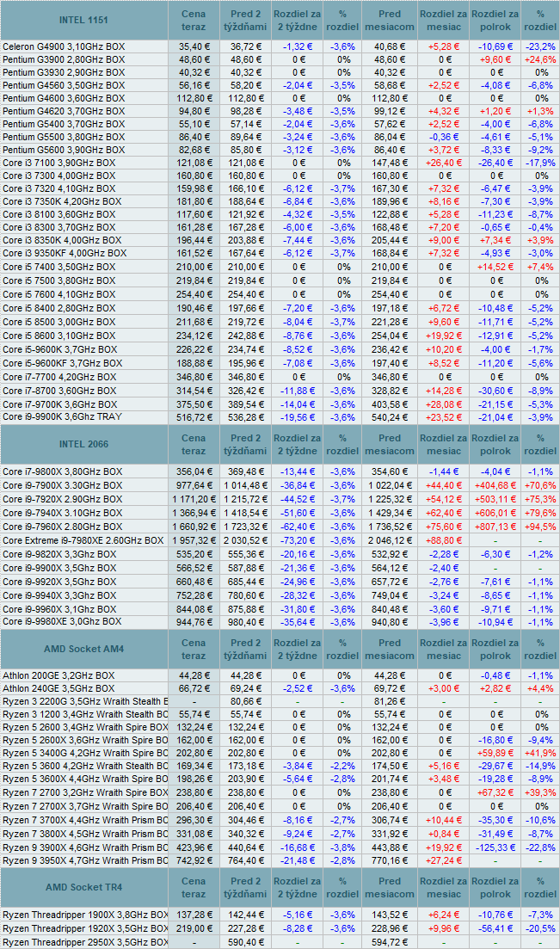Click Core i3 9350KF 4,00GHz BOX name

65,253
